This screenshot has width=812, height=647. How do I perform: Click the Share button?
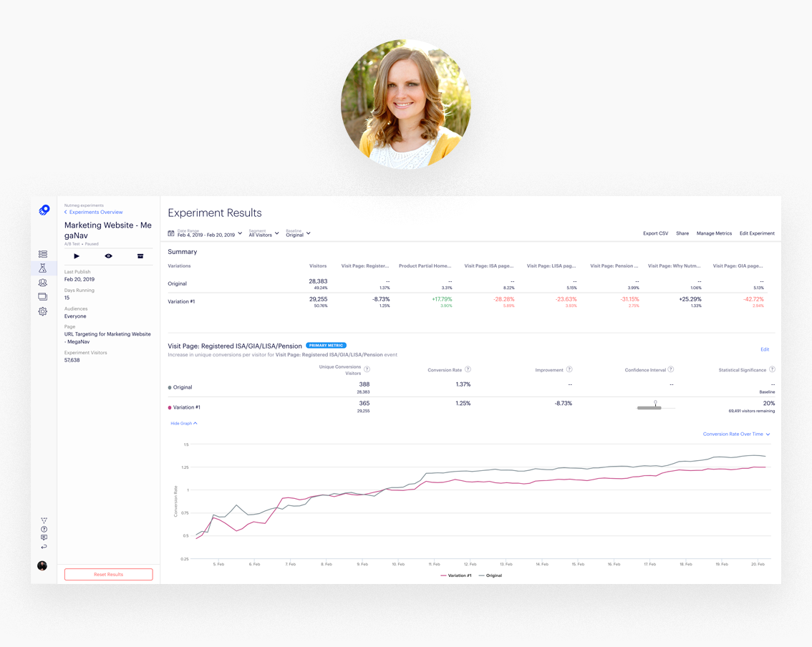click(x=682, y=233)
